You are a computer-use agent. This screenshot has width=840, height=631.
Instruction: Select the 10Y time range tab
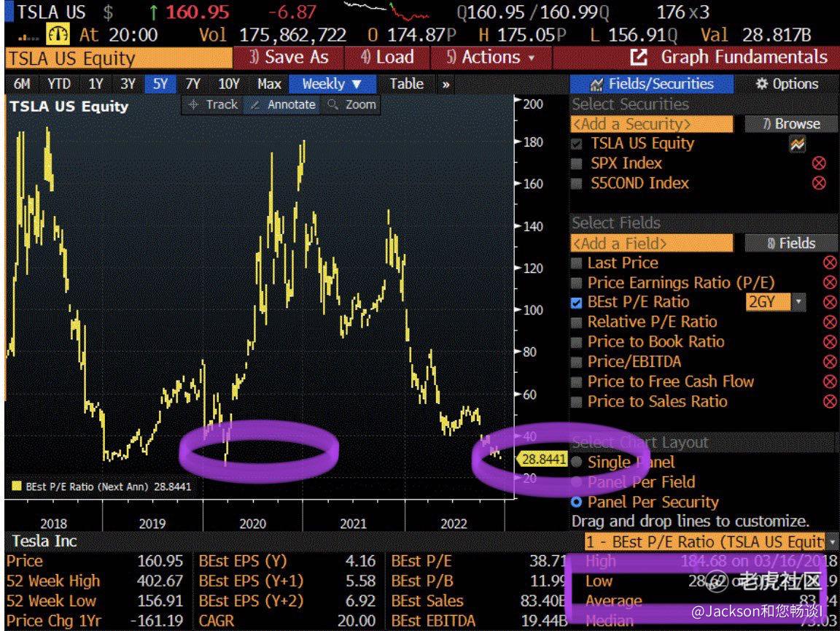[x=229, y=84]
